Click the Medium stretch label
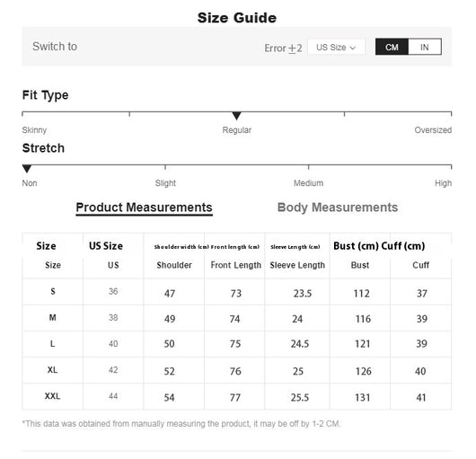This screenshot has height=459, width=476. click(x=308, y=183)
